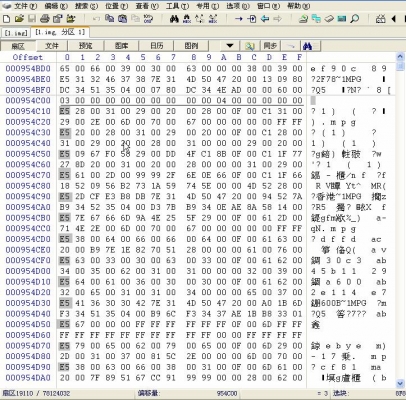Click the Copy to clipboard icon

pyautogui.click(x=122, y=19)
